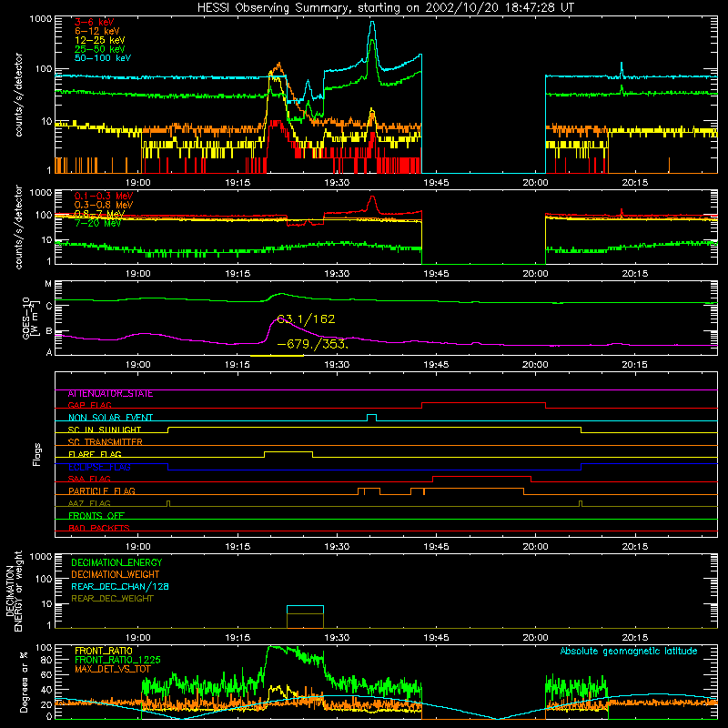Click the yellow FRONT_RATIO legend label
This screenshot has width=728, height=728.
click(104, 651)
